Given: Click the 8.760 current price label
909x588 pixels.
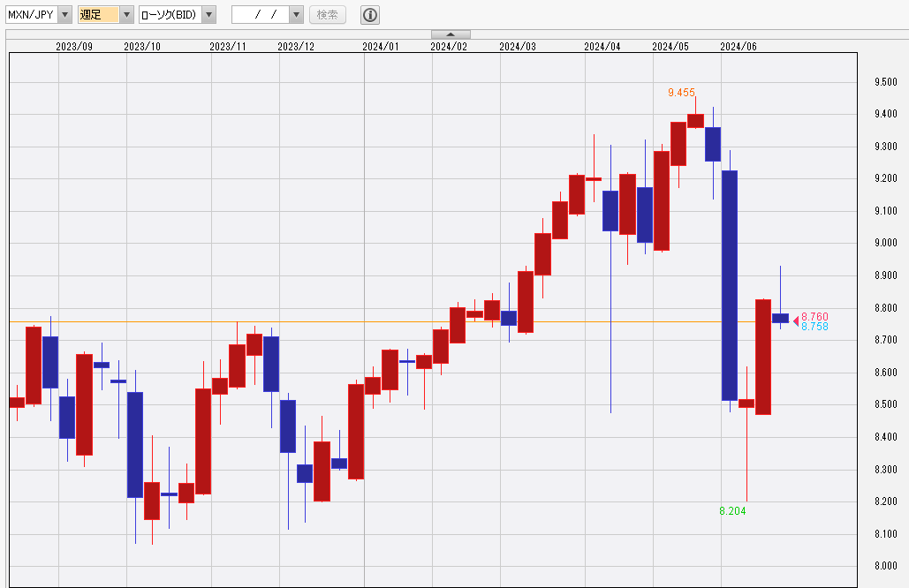Looking at the screenshot, I should click(814, 316).
